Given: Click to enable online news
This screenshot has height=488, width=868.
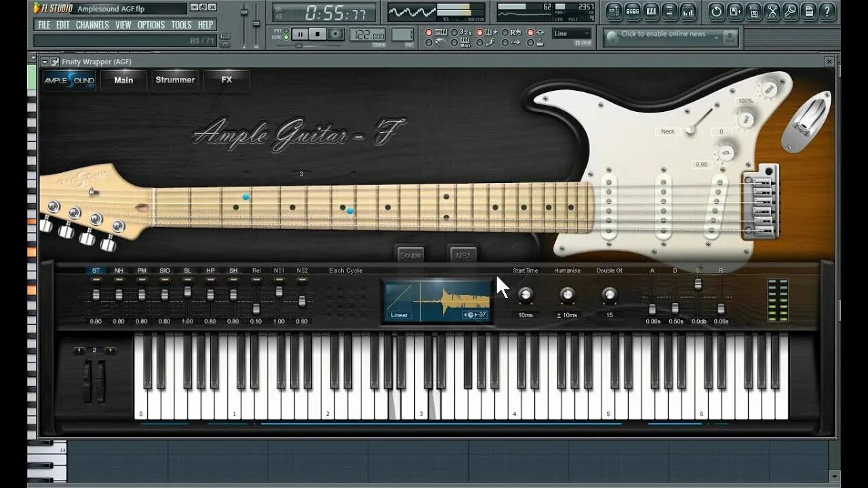Looking at the screenshot, I should pos(663,34).
